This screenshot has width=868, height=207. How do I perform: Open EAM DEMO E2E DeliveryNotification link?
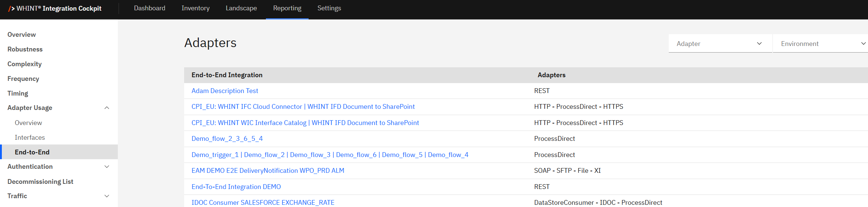268,171
